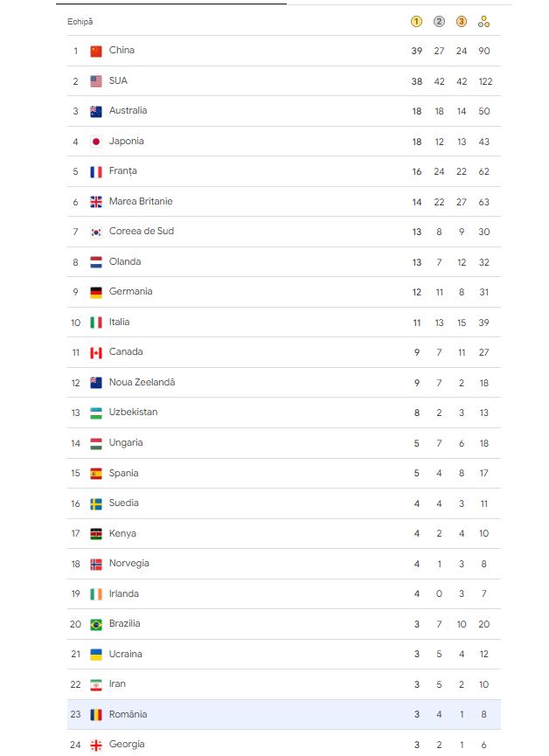The image size is (549, 756).
Task: Click the Echipă column header
Action: (x=80, y=22)
